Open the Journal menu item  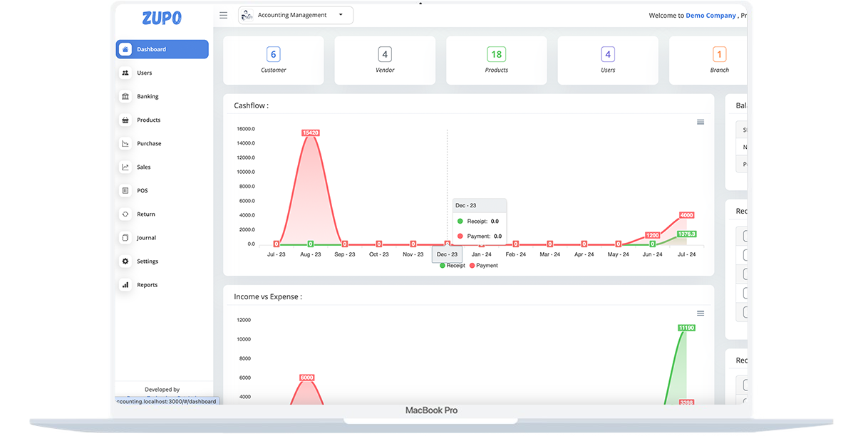146,238
